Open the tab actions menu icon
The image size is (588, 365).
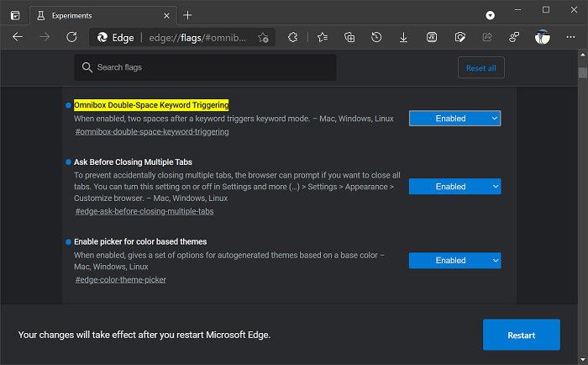(x=15, y=15)
